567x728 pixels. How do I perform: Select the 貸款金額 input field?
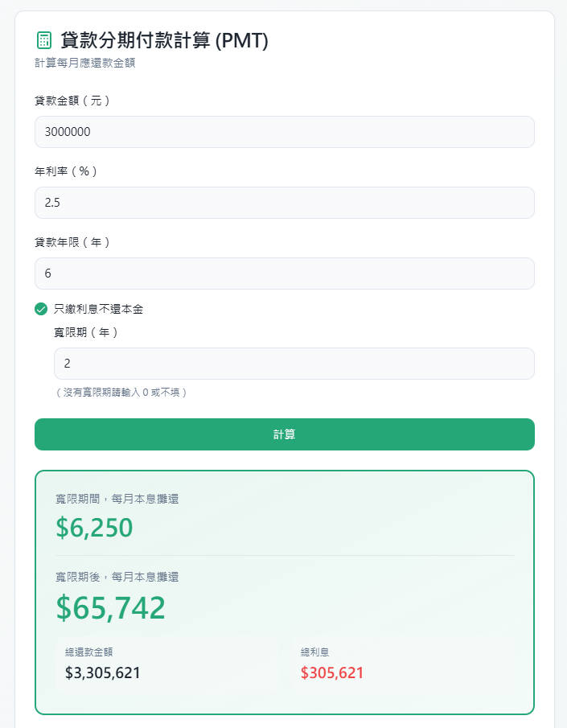pyautogui.click(x=283, y=131)
